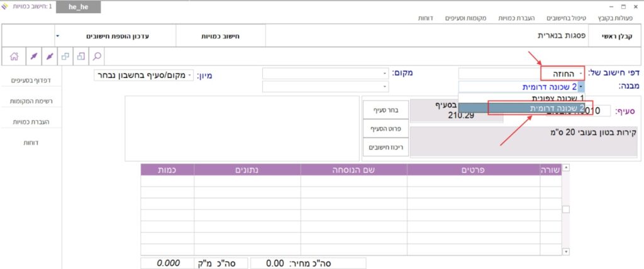Click the overlapping windows icon beside the magnifier
The width and height of the screenshot is (644, 269).
[81, 56]
